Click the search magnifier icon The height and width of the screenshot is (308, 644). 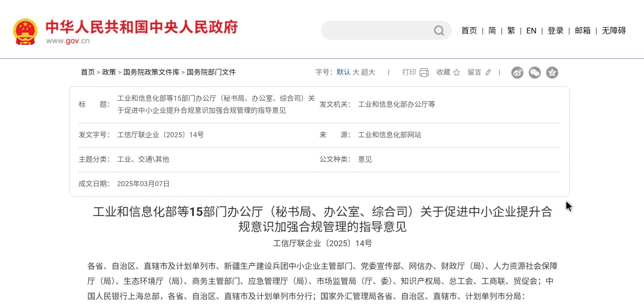pos(439,30)
